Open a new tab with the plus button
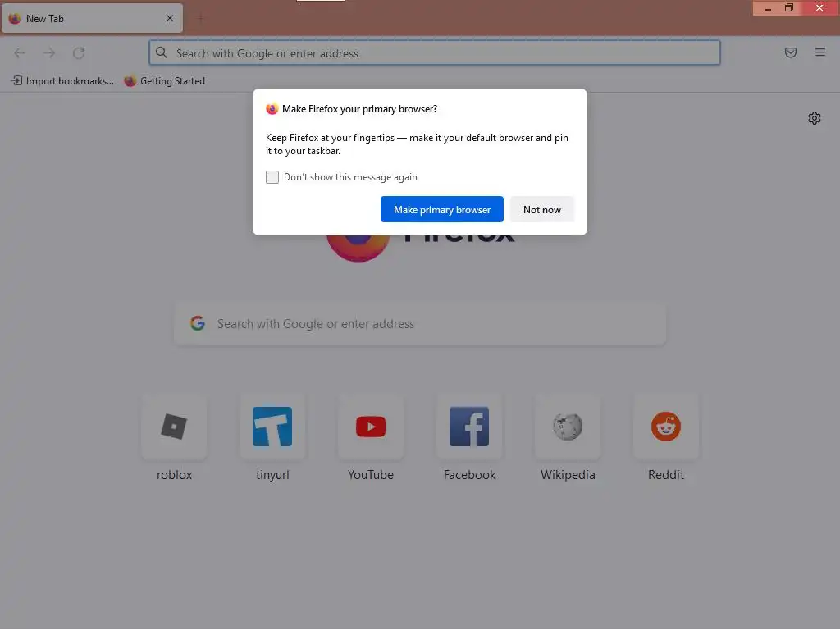The width and height of the screenshot is (840, 630). tap(200, 19)
